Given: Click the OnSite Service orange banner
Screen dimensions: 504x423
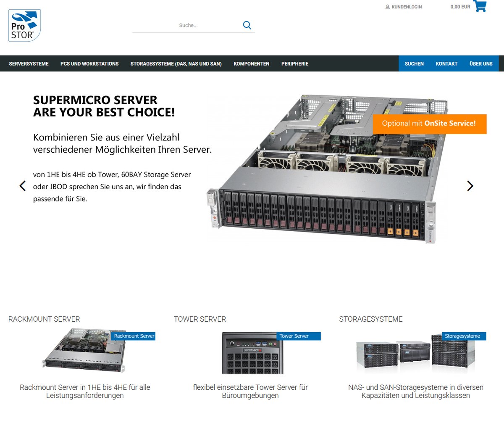Looking at the screenshot, I should (x=429, y=124).
